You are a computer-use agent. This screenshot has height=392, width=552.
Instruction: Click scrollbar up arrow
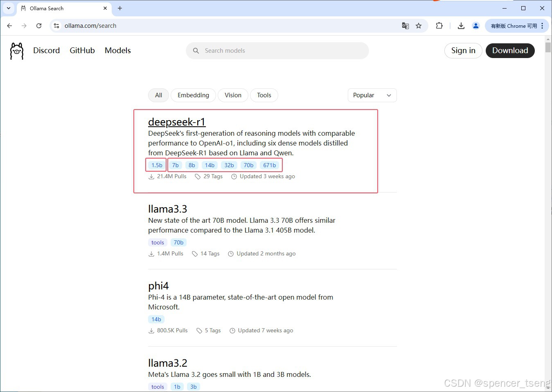548,39
